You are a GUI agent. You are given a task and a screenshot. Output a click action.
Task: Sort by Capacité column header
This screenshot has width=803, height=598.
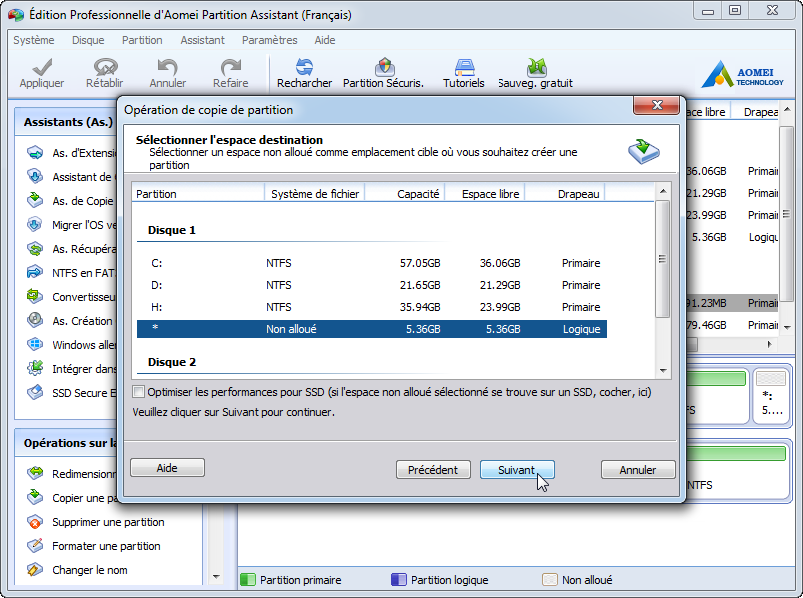[x=405, y=194]
